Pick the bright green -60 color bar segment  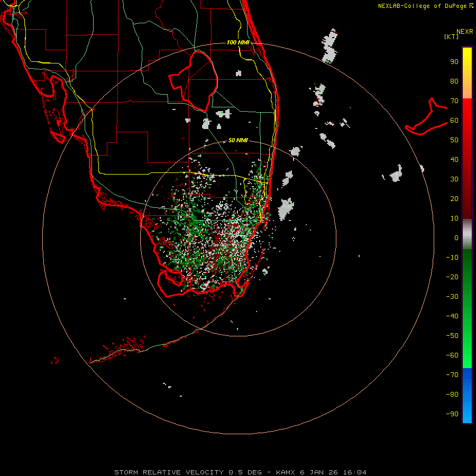point(467,358)
